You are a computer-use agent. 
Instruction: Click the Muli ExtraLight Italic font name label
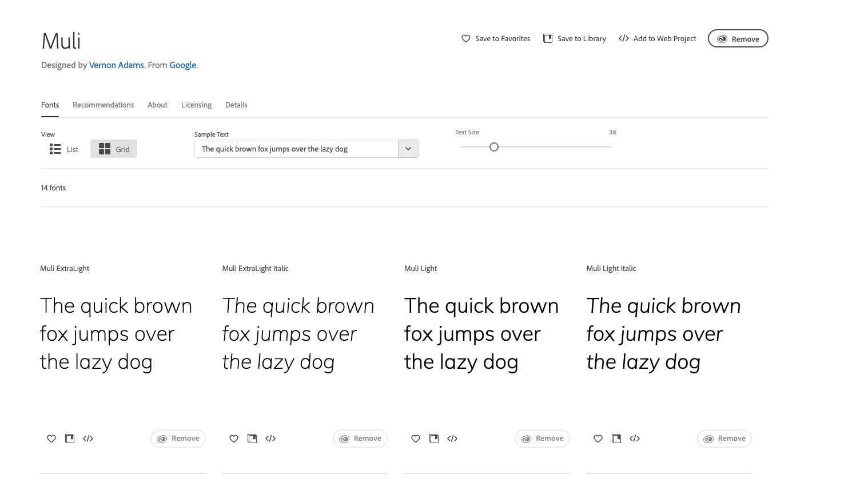(x=256, y=268)
